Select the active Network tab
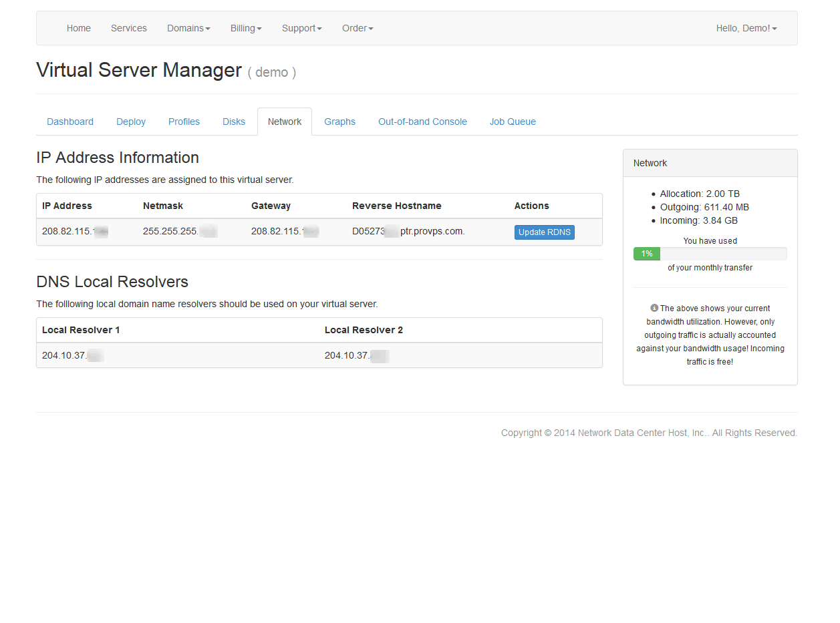Image resolution: width=840 pixels, height=623 pixels. [x=285, y=122]
